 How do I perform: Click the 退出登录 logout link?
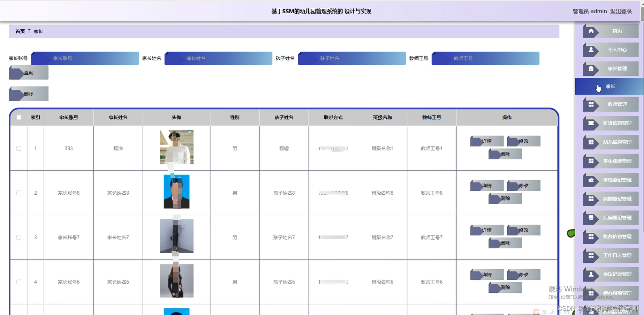(x=621, y=11)
